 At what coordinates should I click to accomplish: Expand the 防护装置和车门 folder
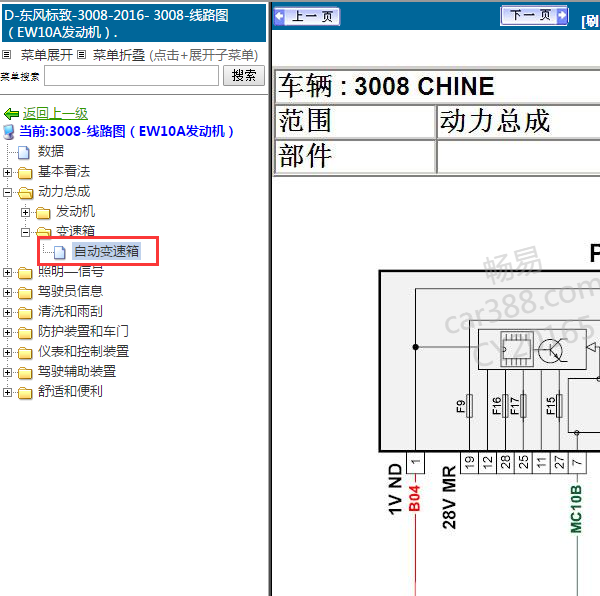pyautogui.click(x=7, y=332)
